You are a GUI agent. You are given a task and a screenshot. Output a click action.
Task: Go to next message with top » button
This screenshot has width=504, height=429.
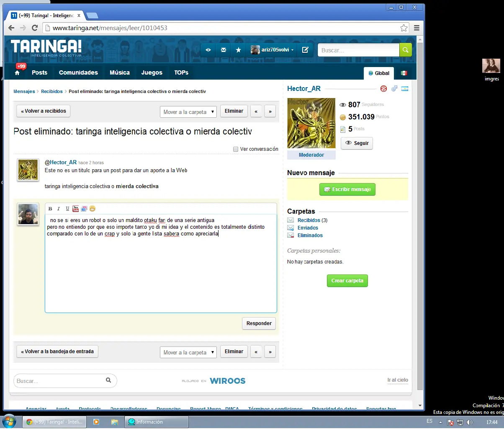click(x=270, y=111)
